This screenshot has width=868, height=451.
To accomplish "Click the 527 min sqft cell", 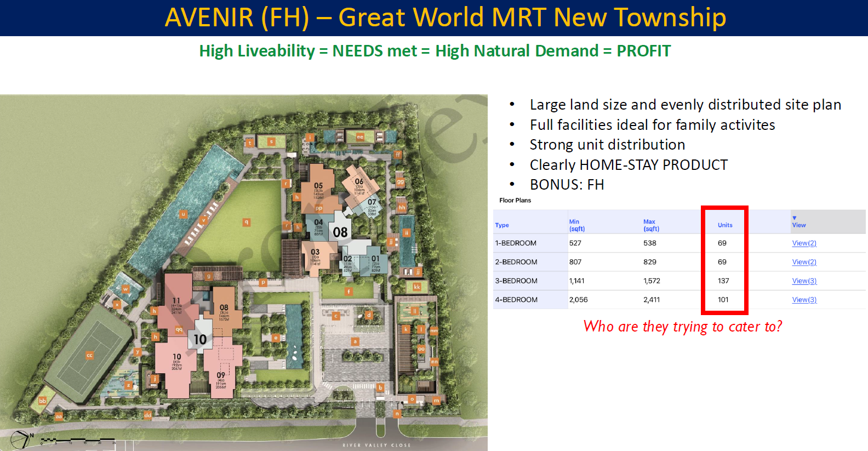I will click(x=575, y=243).
